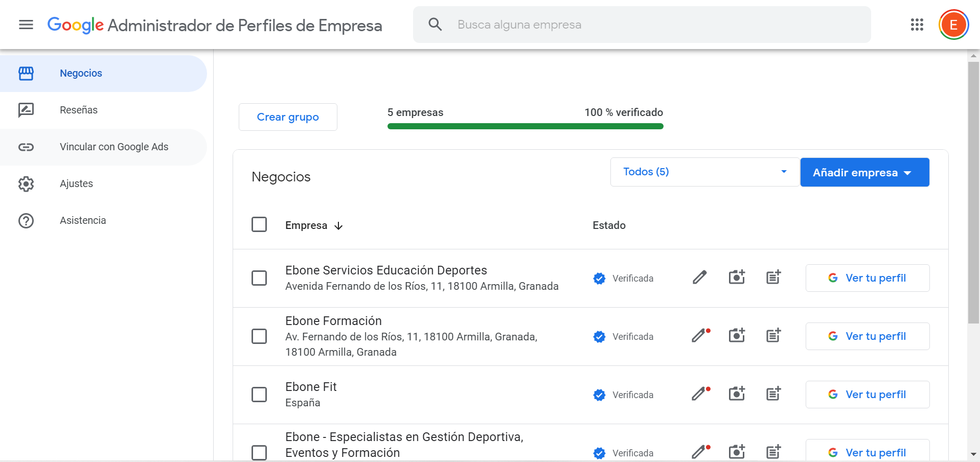Check the select-all businesses checkbox

pos(259,224)
